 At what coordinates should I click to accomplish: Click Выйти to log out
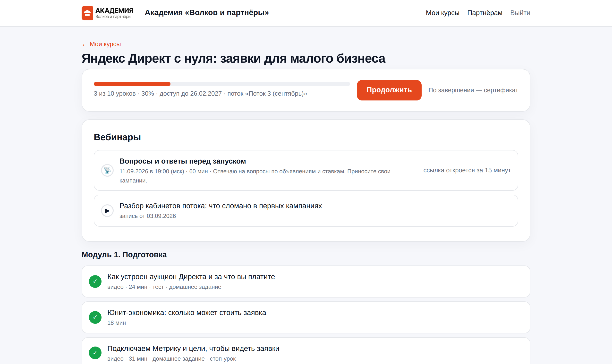(x=520, y=13)
